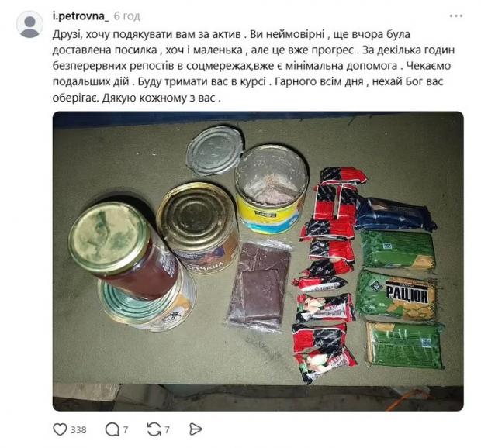This screenshot has height=448, width=481.
Task: Click the chocolate bar in the clear wrapper
Action: click(260, 286)
